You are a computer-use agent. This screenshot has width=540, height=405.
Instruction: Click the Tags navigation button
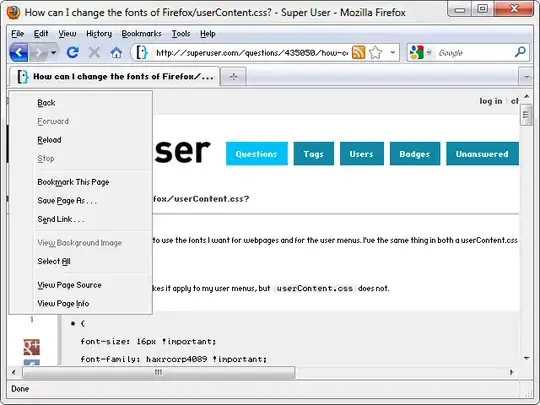(x=313, y=154)
